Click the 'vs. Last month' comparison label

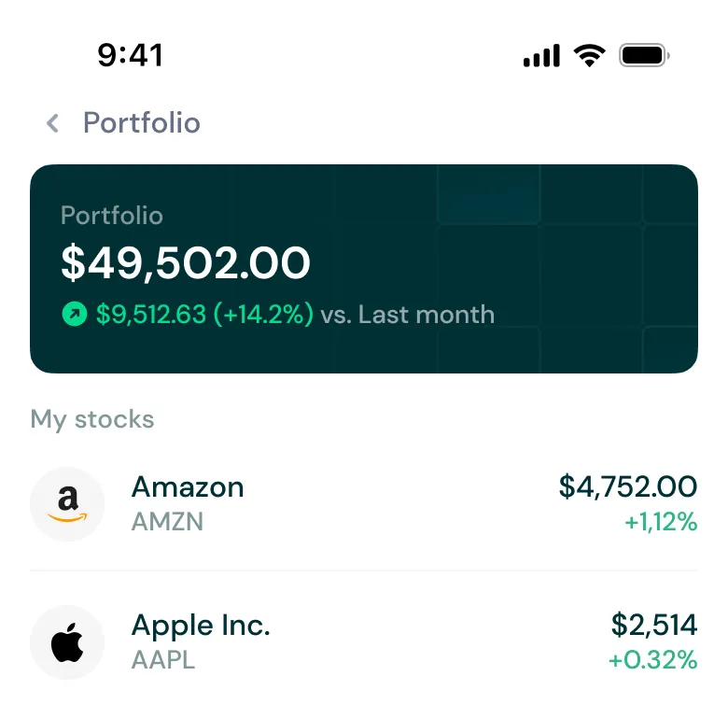pyautogui.click(x=407, y=315)
